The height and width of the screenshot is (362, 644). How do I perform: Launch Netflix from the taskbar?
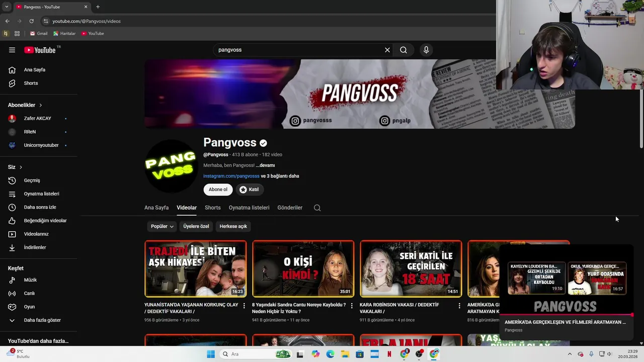pos(389,354)
